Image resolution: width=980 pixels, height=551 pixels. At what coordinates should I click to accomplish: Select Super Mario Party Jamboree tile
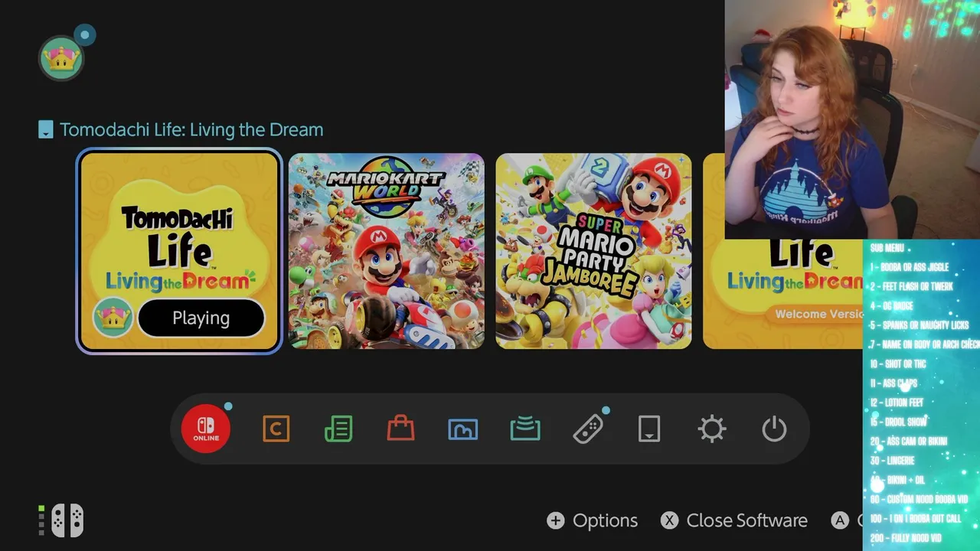[x=593, y=251]
